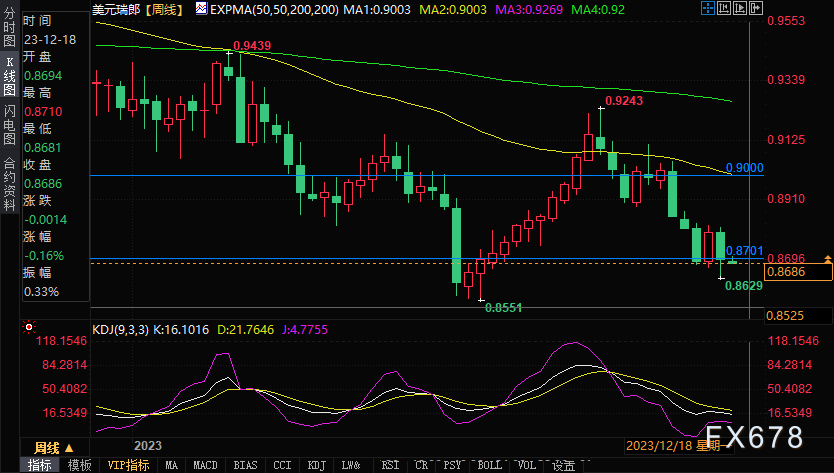The image size is (834, 473).
Task: Apply the MACD indicator
Action: pos(205,465)
